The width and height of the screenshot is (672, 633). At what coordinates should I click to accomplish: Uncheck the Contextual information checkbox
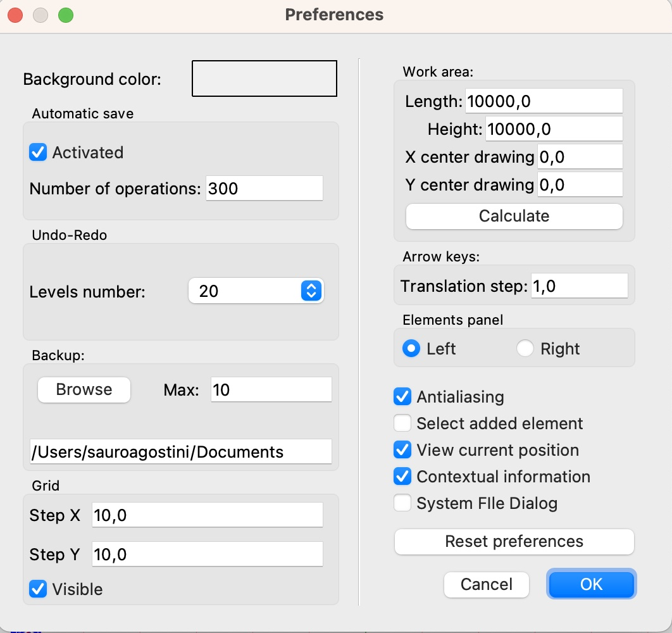coord(402,477)
